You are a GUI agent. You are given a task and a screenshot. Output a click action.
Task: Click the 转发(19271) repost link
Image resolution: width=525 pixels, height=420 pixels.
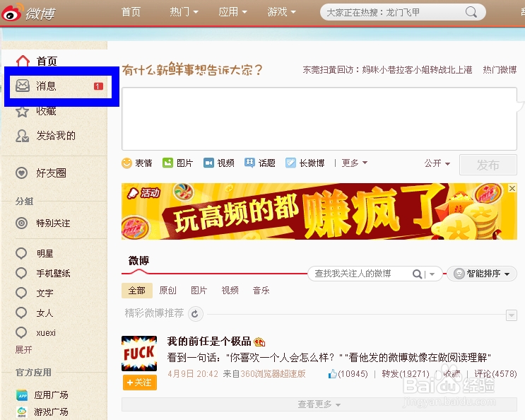click(x=406, y=374)
